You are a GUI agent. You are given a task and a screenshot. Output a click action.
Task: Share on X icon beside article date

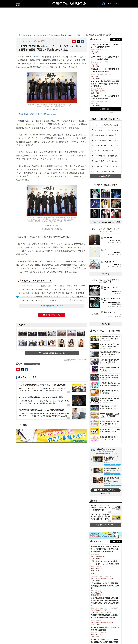pos(78,42)
